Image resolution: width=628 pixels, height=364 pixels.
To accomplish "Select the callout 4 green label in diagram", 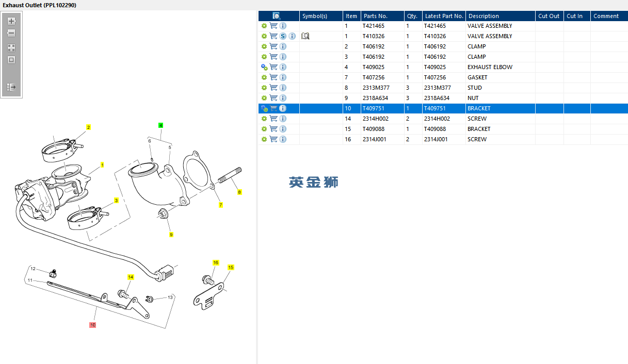I will point(160,125).
